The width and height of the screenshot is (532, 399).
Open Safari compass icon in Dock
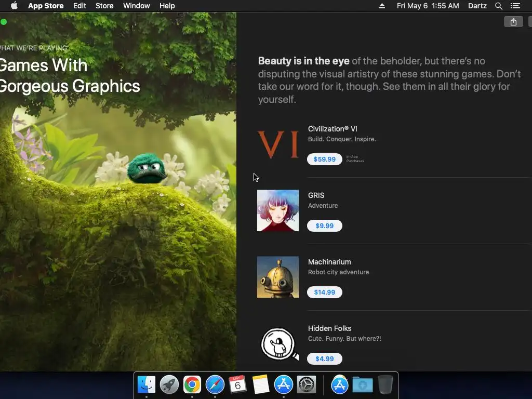tap(215, 385)
